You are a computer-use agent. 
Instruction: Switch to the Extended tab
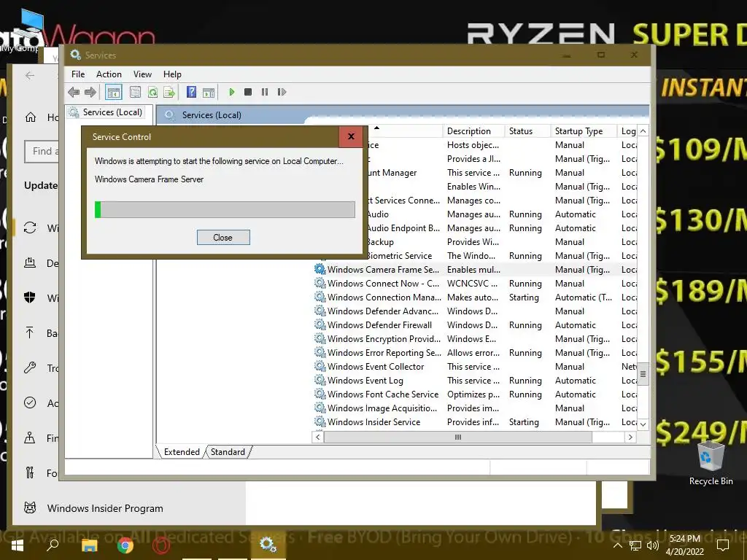[182, 452]
